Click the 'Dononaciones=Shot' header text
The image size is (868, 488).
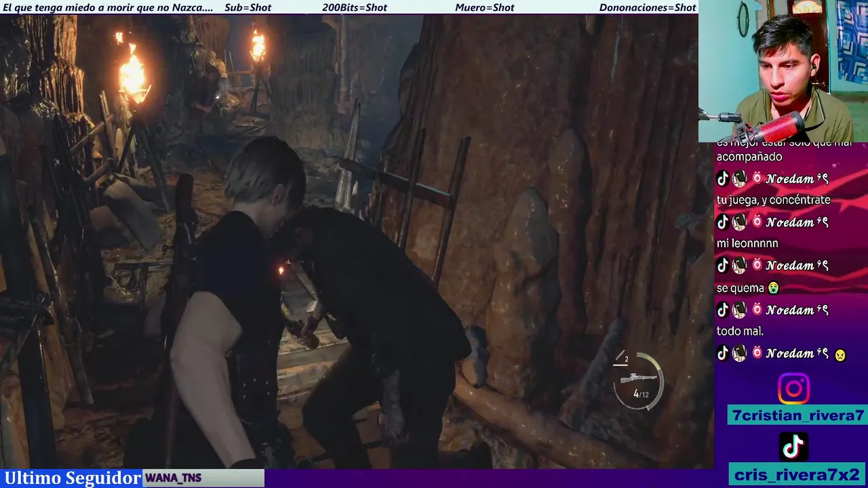click(648, 7)
